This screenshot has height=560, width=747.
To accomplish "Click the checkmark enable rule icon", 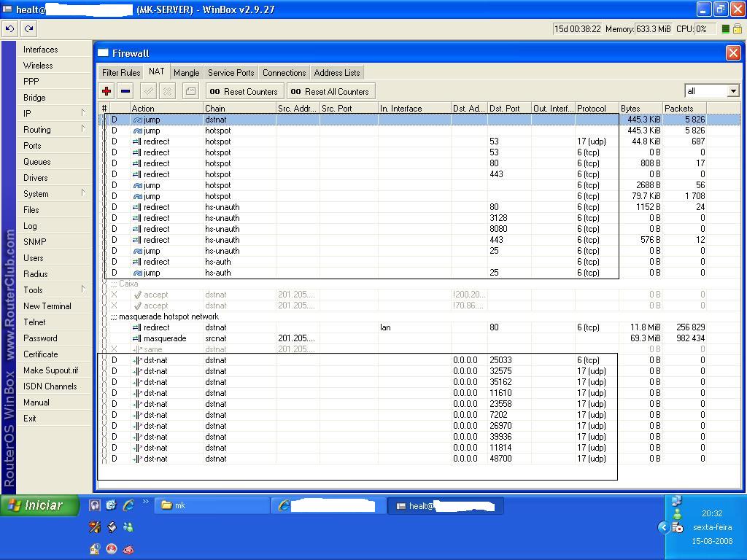I will (x=148, y=91).
